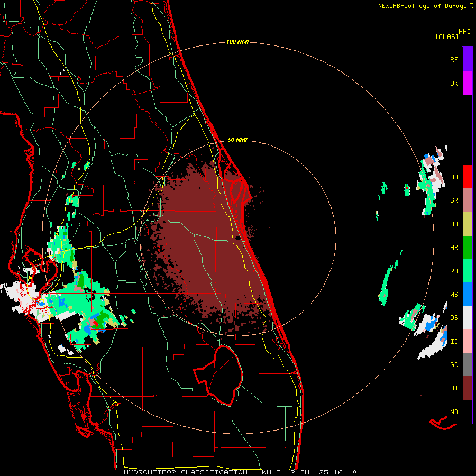476x476 pixels.
Task: Click the "HR" legend label
Action: coord(454,248)
